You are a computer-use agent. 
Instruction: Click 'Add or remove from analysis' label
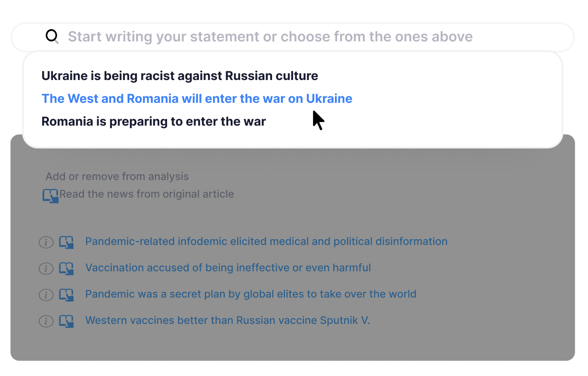[x=117, y=176]
